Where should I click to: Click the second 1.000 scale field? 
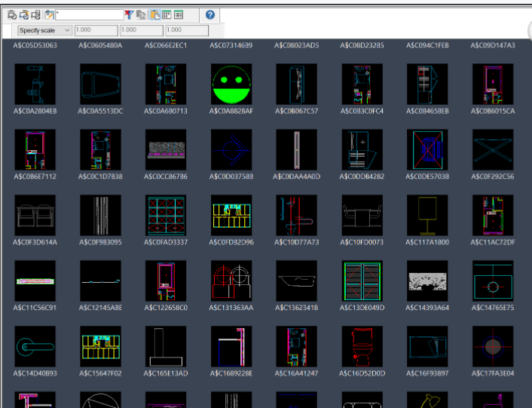[x=142, y=30]
